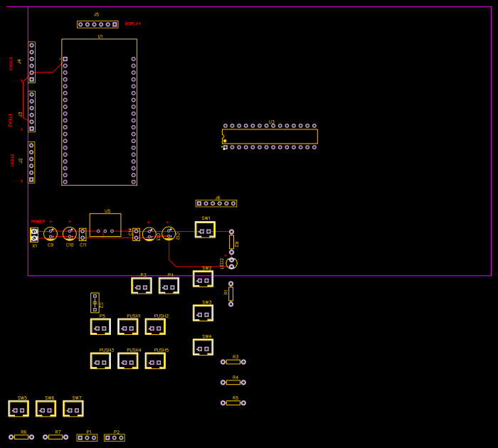Image resolution: width=498 pixels, height=448 pixels.
Task: Select resistor R3 footprint
Action: (x=233, y=362)
